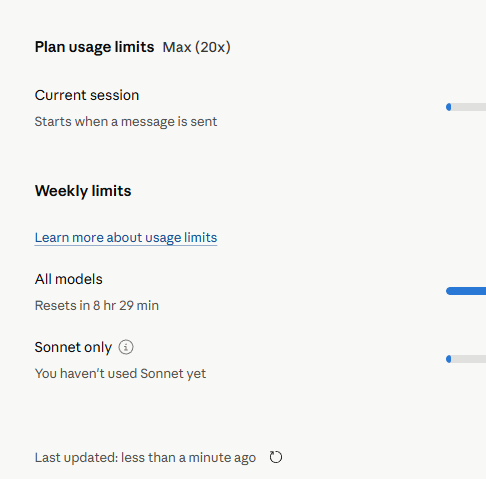Click blue start dot of Sonnet only bar
The height and width of the screenshot is (479, 486).
[449, 359]
